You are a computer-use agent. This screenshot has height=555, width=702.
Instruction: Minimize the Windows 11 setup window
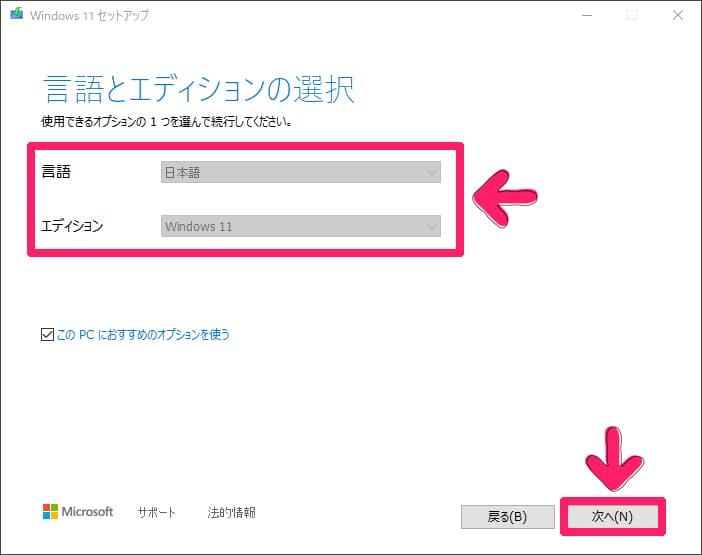587,15
